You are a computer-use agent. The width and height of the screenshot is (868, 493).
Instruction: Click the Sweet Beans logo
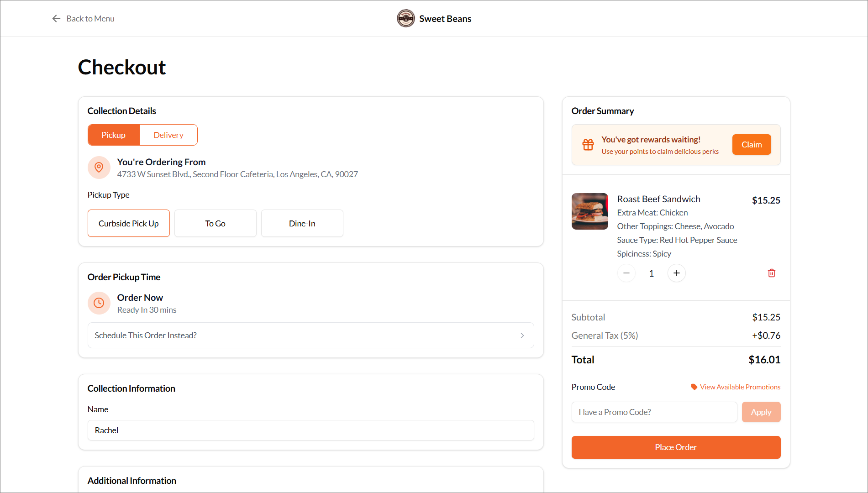[405, 19]
